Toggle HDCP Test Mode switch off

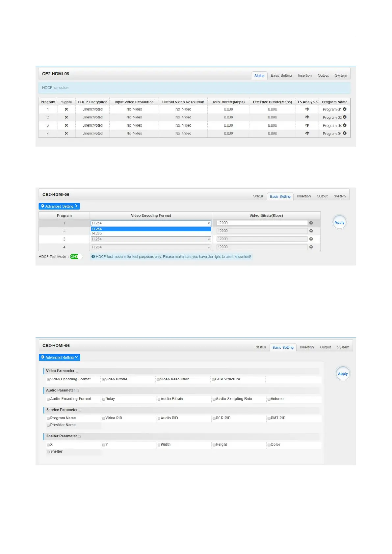point(76,257)
